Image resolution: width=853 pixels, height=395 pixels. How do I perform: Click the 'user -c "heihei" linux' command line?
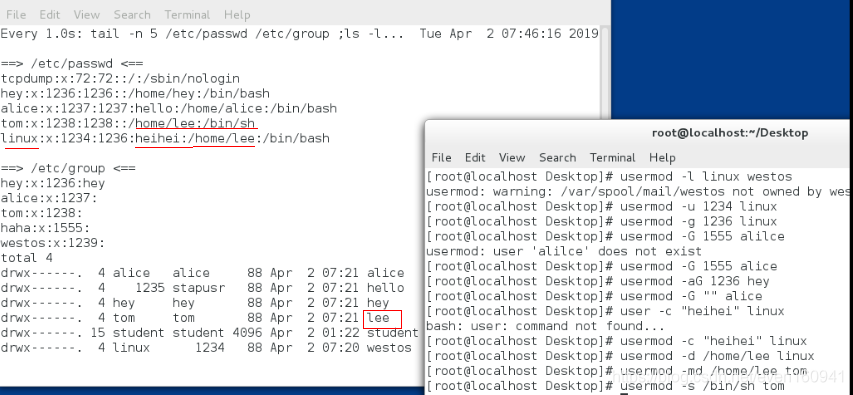[605, 311]
